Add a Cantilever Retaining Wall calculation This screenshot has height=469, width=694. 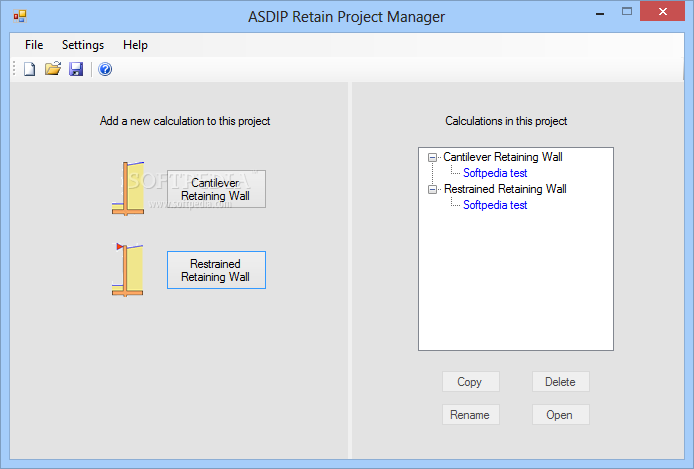click(216, 189)
